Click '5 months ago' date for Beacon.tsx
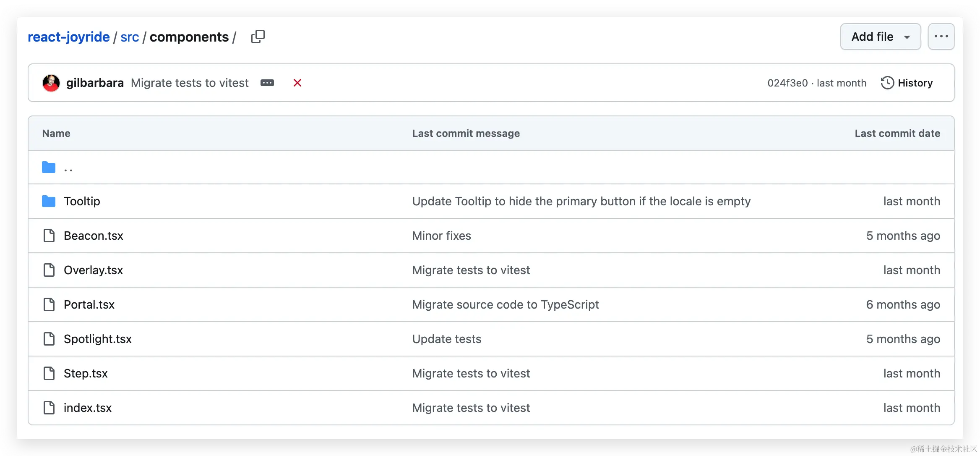This screenshot has height=456, width=980. click(x=903, y=236)
